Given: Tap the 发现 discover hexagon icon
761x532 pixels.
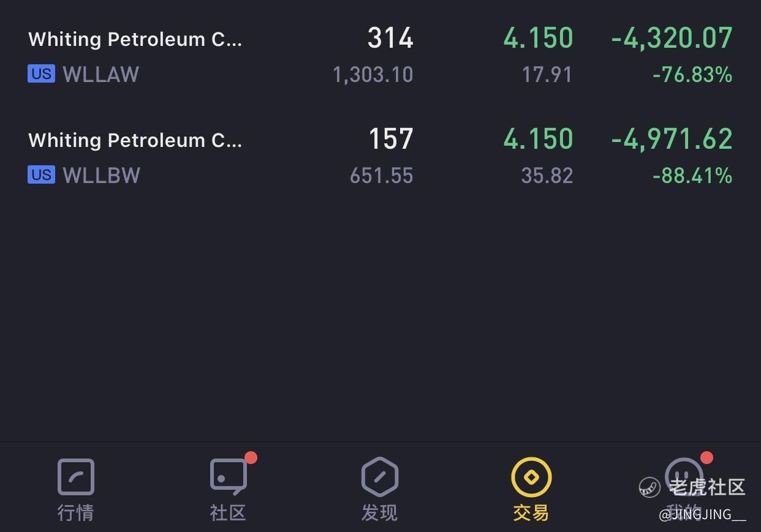Looking at the screenshot, I should click(380, 477).
